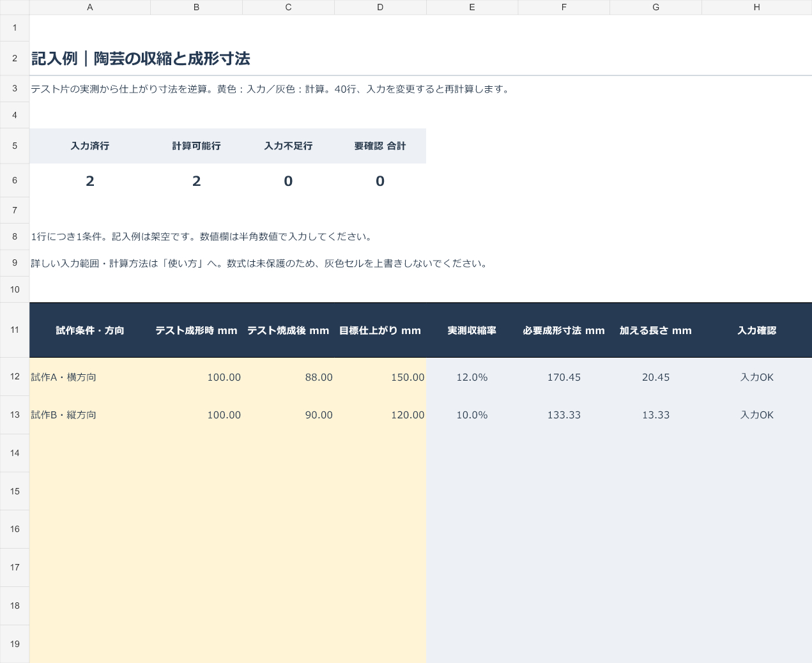Select cell 試作A・横方向
This screenshot has height=663, width=812.
pos(90,377)
